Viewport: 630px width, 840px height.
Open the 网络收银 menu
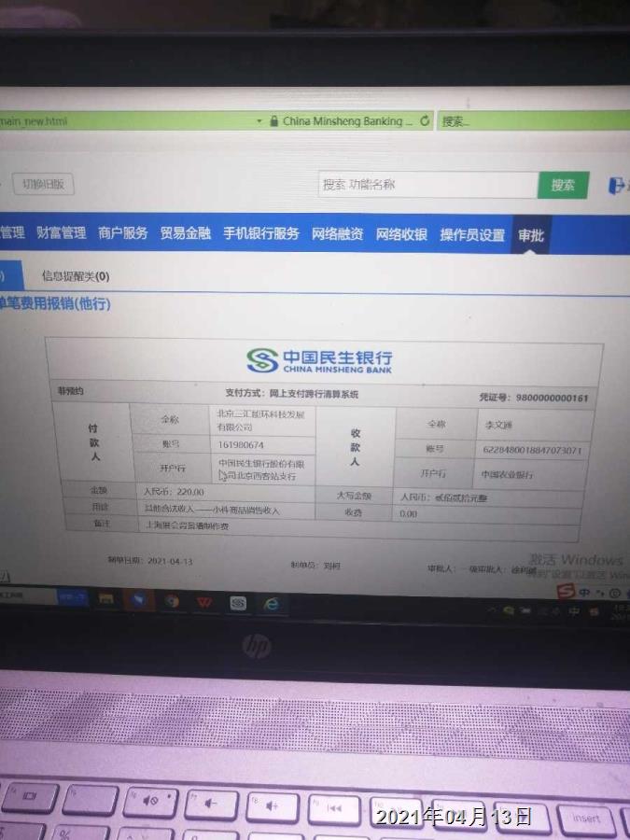point(401,234)
